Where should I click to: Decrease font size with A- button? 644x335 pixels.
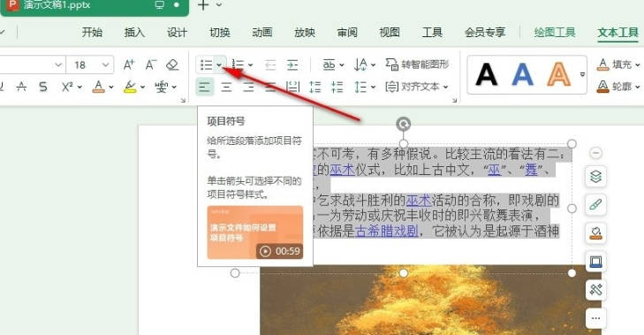click(151, 65)
